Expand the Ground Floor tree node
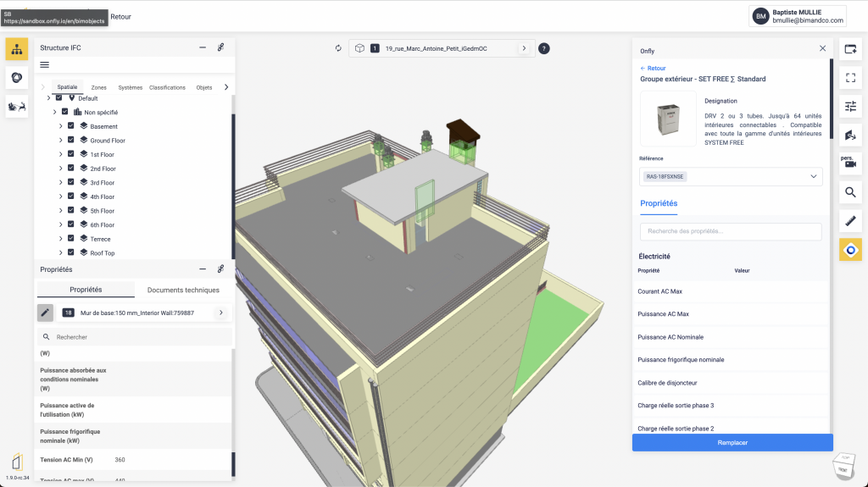Image resolution: width=868 pixels, height=487 pixels. pyautogui.click(x=61, y=141)
